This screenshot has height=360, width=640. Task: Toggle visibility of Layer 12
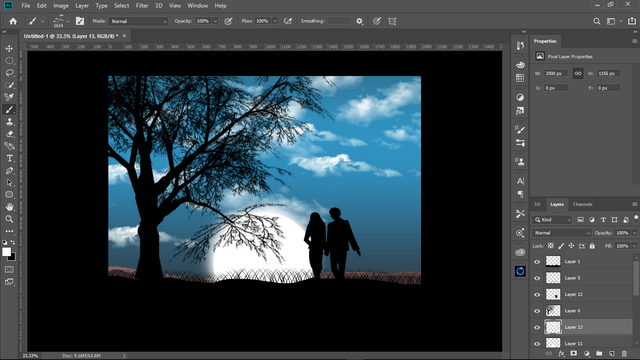point(537,294)
